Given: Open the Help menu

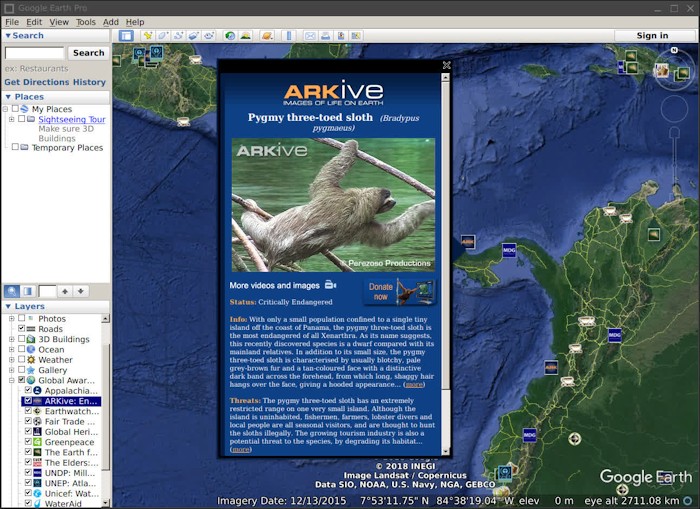Looking at the screenshot, I should [135, 22].
